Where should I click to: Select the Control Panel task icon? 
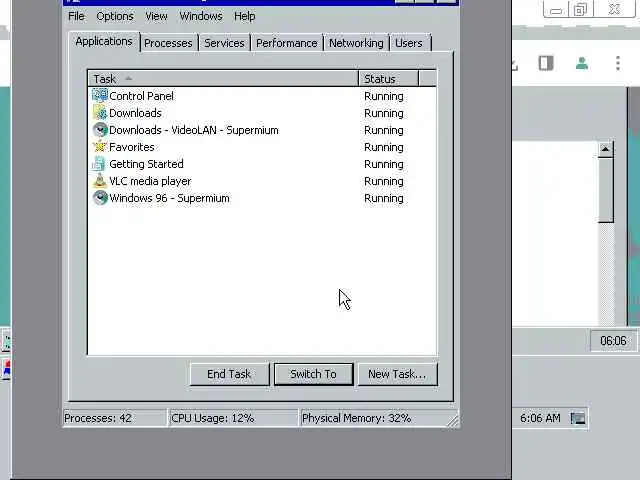pyautogui.click(x=100, y=96)
